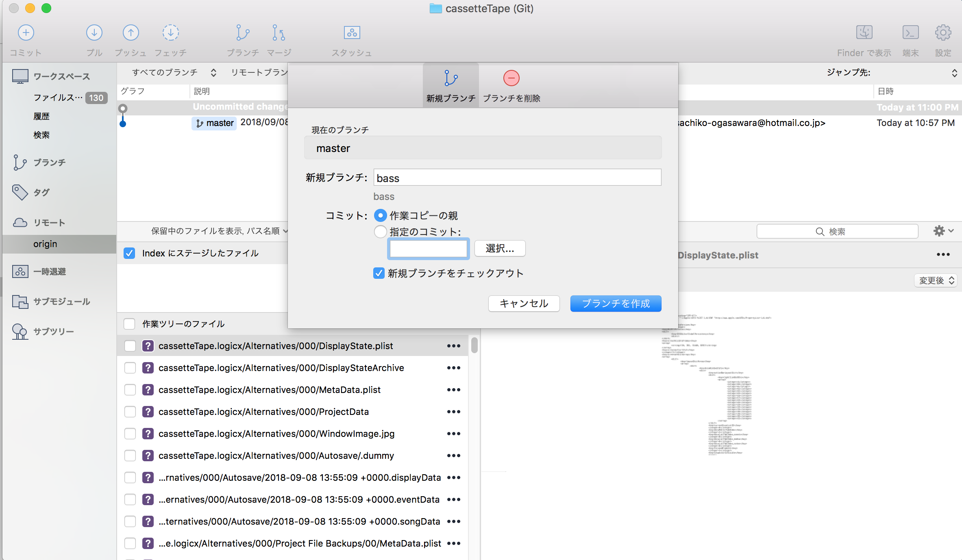Image resolution: width=962 pixels, height=560 pixels.
Task: Click inside the 新規ブランチ name field
Action: click(x=517, y=178)
